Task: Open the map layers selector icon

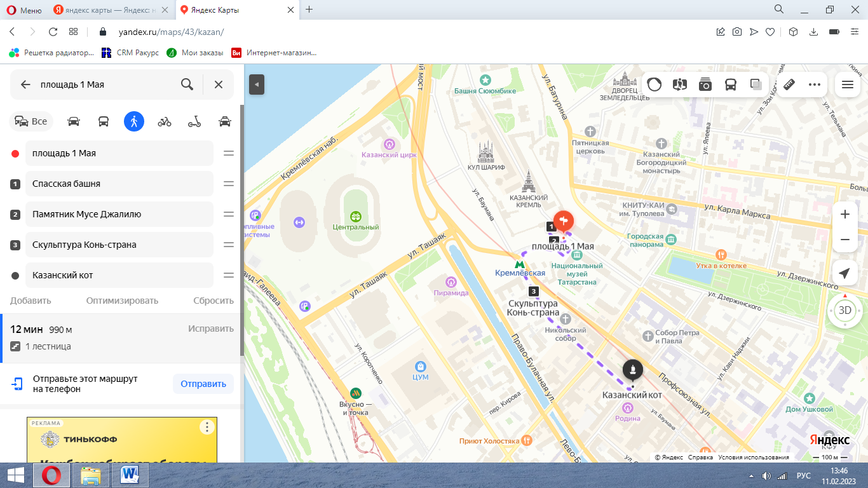Action: pos(756,85)
